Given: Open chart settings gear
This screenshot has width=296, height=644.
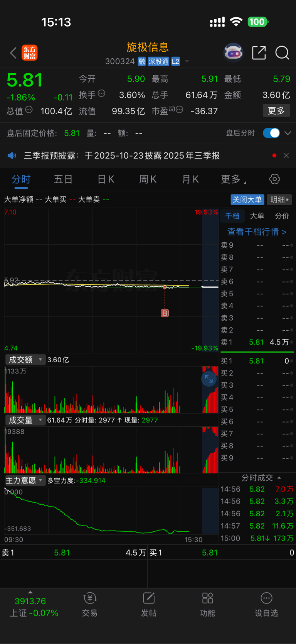Looking at the screenshot, I should click(274, 179).
